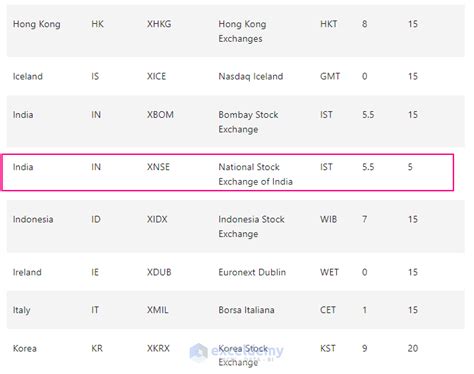Image resolution: width=474 pixels, height=374 pixels.
Task: Click the WIB time zone cell
Action: pos(328,219)
